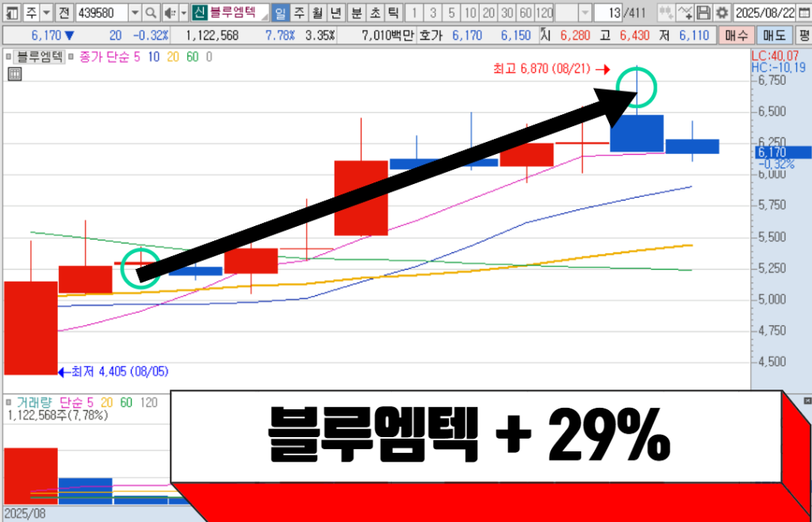
Task: Click the 매도 sell button
Action: point(774,36)
